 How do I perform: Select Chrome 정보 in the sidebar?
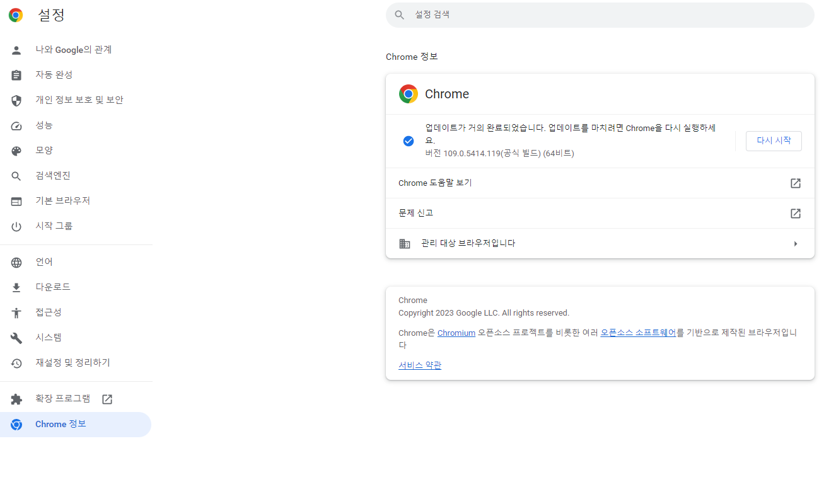click(x=76, y=425)
